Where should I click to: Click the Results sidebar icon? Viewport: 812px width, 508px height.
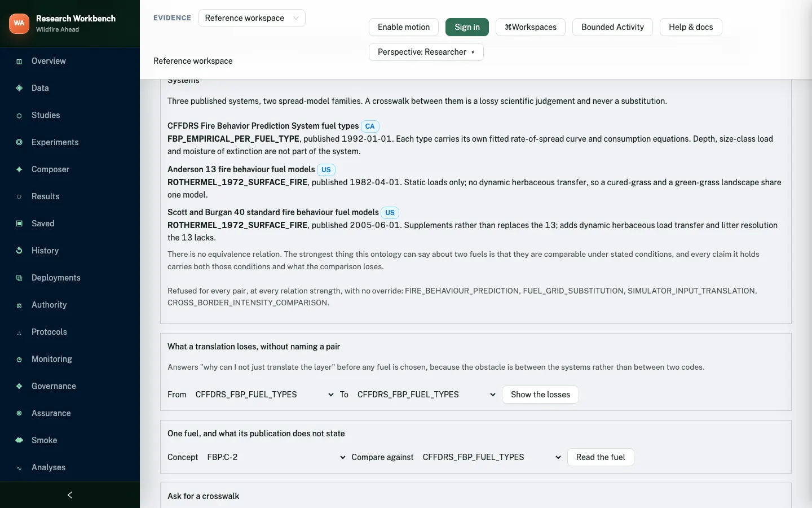click(x=19, y=196)
